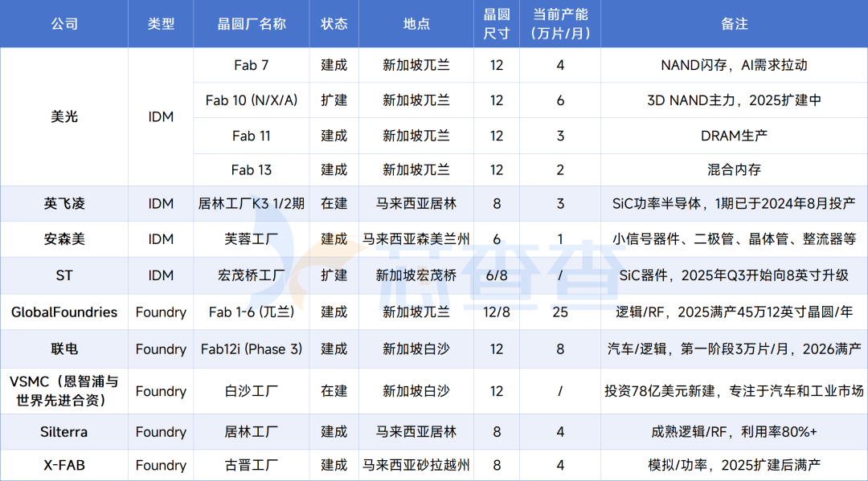Click the 成熟逻辑/RF，利用率80%+ note
The height and width of the screenshot is (481, 868).
click(734, 432)
